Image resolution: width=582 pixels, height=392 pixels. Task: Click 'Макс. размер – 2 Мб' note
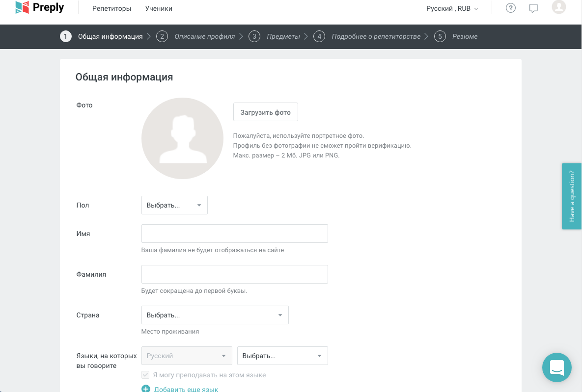[286, 156]
